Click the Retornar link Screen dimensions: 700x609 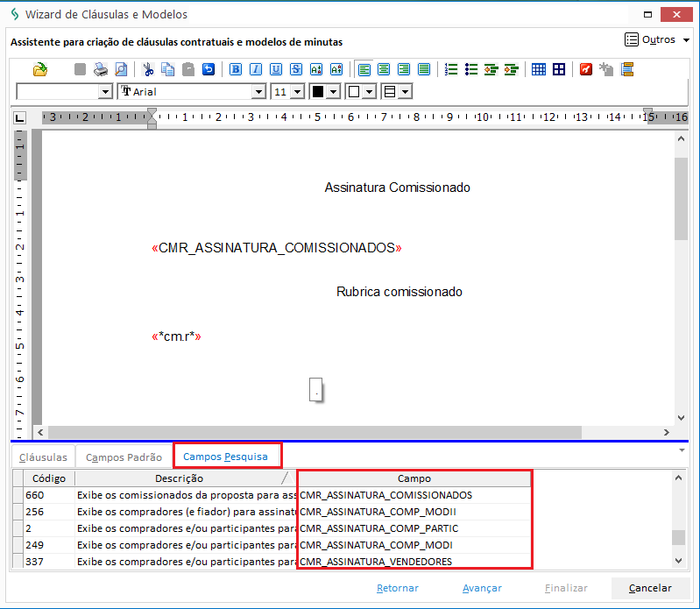pyautogui.click(x=398, y=589)
